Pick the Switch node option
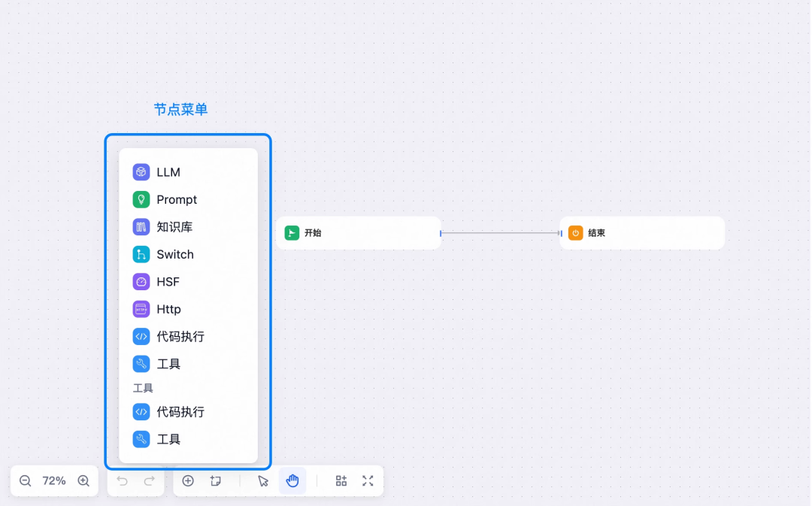This screenshot has width=812, height=506. [x=188, y=254]
